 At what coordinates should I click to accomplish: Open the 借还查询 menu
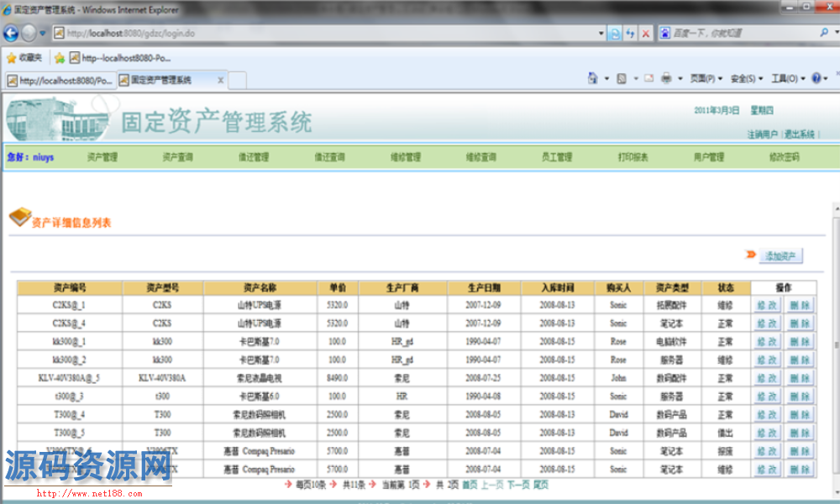329,157
